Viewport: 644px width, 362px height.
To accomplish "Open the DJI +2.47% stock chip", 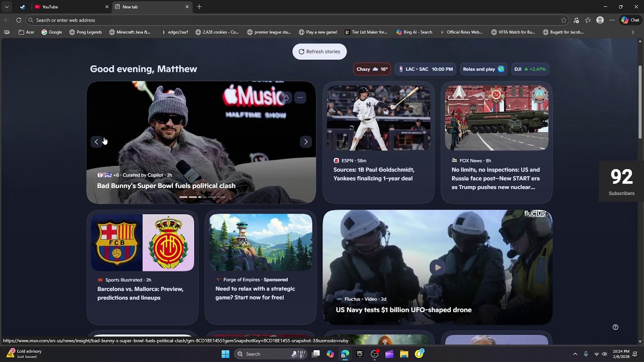I will click(530, 69).
